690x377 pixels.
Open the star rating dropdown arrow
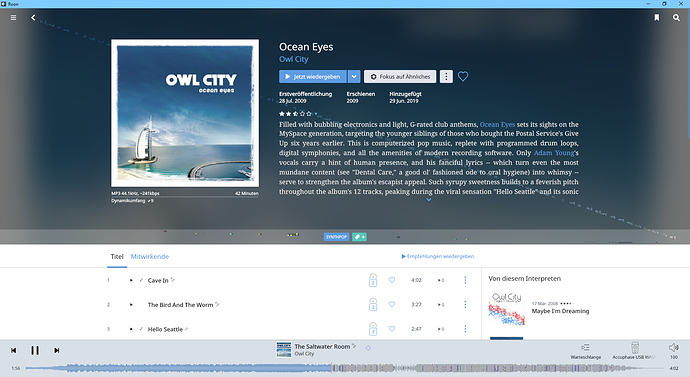[316, 113]
